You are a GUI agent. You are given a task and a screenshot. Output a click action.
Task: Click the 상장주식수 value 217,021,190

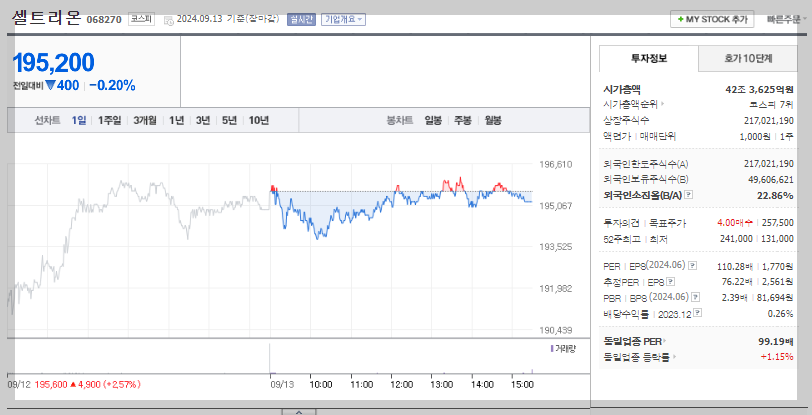(768, 121)
